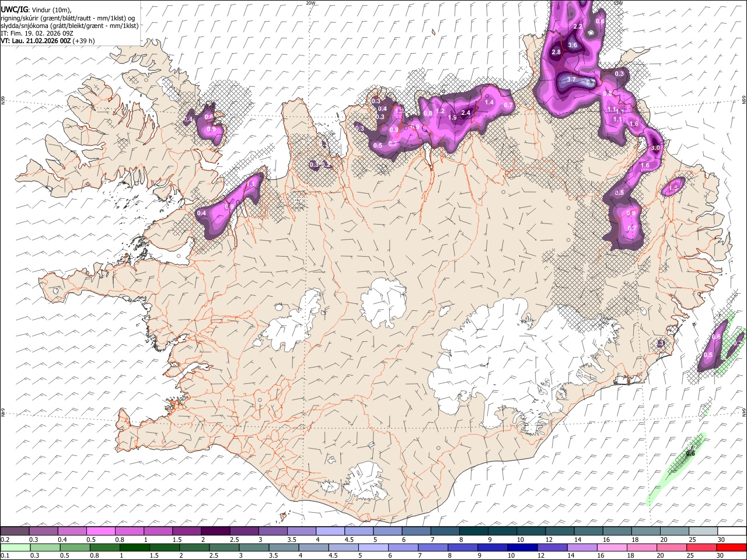This screenshot has width=747, height=560.
Task: Click the palest green 0.1 swatch in rain legend
Action: (x=16, y=548)
